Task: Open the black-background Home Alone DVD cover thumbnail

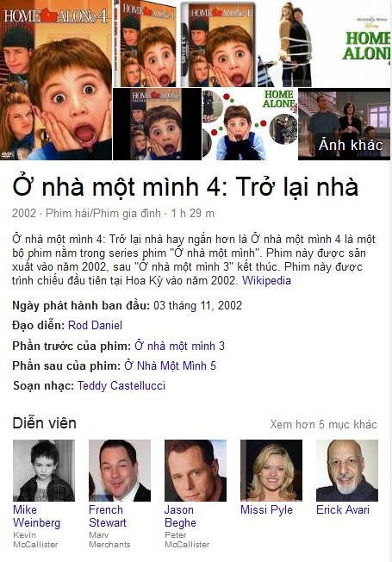Action: (157, 124)
